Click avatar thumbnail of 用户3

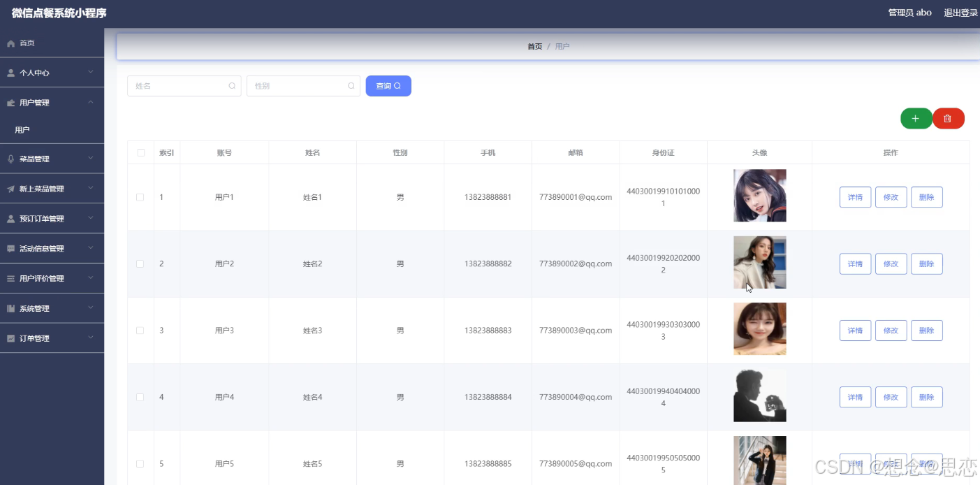[759, 328]
